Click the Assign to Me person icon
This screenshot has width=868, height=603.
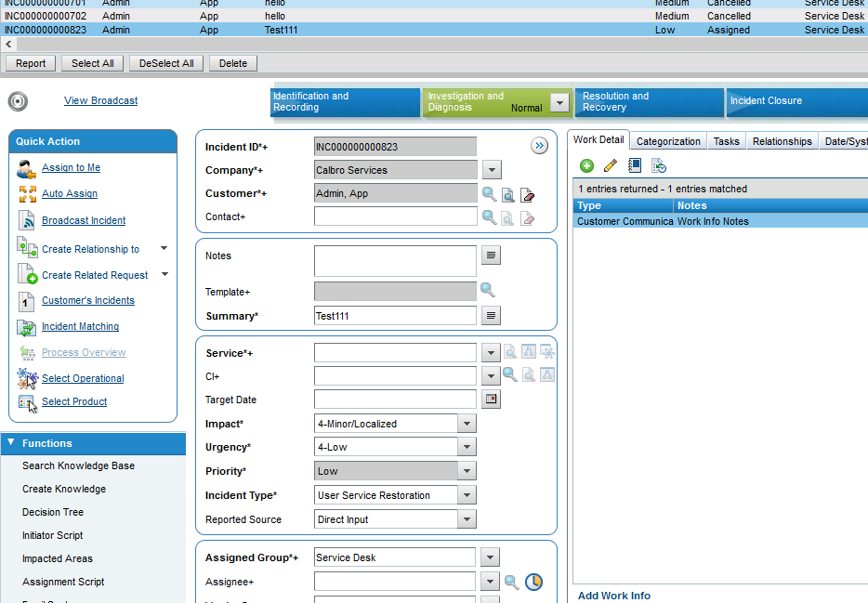click(x=26, y=168)
